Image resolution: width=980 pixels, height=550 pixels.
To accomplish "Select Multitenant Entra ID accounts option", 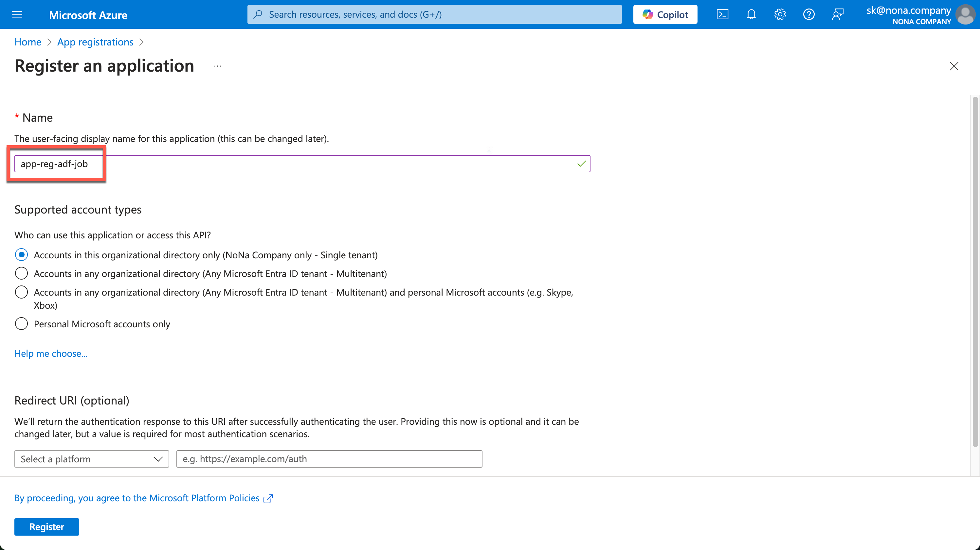I will [x=21, y=273].
